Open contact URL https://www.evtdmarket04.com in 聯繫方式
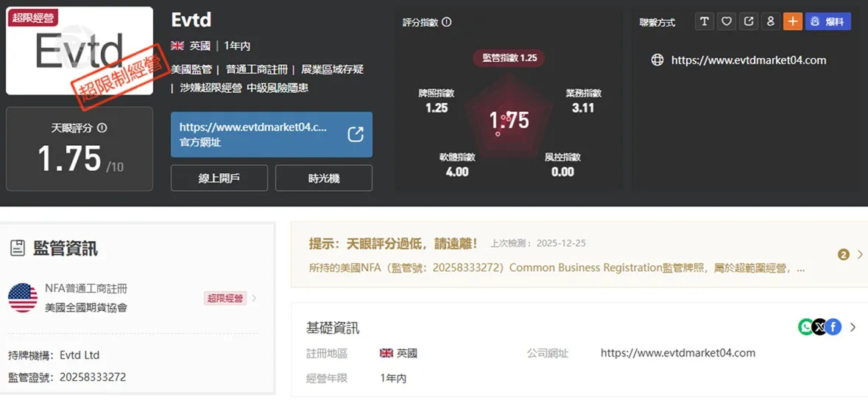Image resolution: width=868 pixels, height=403 pixels. pos(749,60)
